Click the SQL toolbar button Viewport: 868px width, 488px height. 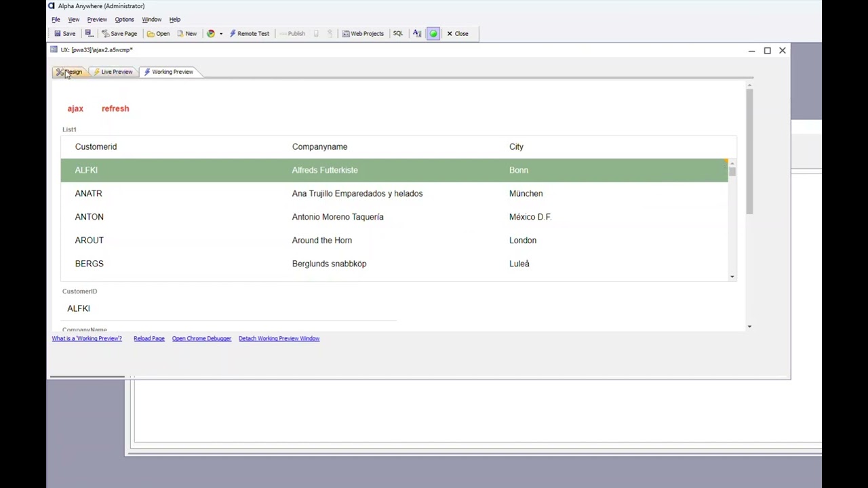pos(398,33)
